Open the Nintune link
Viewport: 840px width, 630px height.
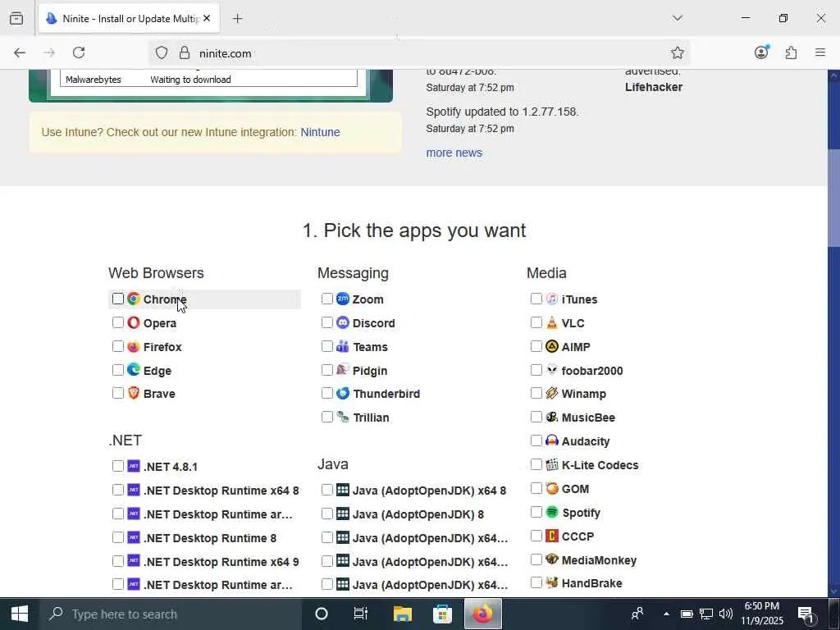click(x=320, y=132)
